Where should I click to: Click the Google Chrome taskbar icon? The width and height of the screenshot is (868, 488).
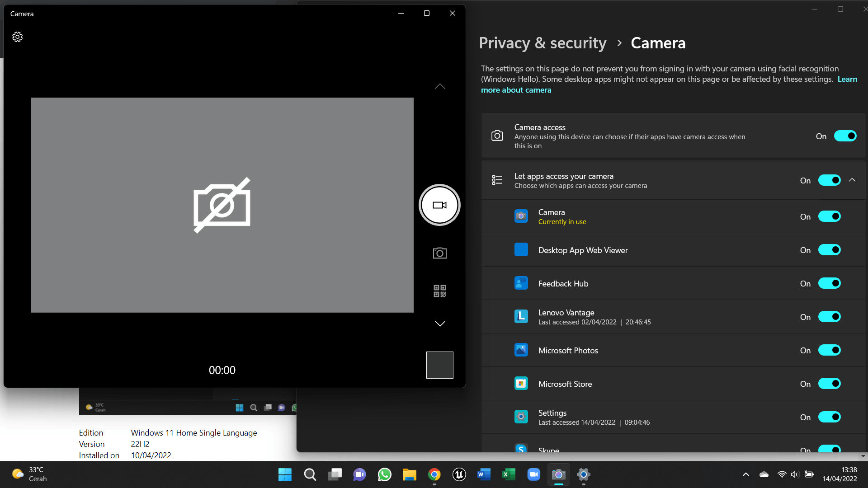tap(434, 474)
